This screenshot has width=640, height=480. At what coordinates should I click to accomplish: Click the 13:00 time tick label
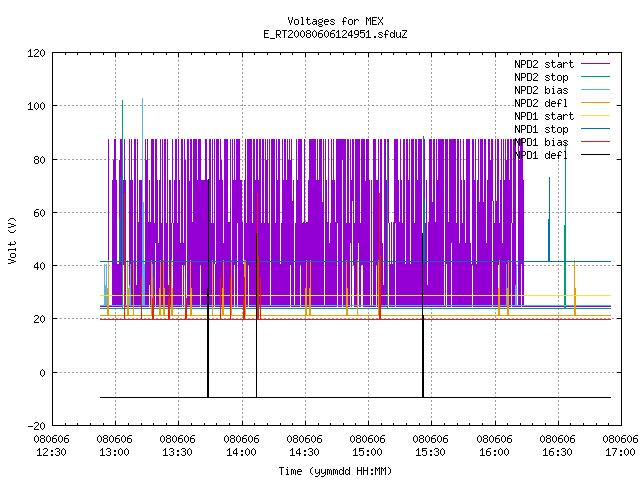tap(115, 453)
